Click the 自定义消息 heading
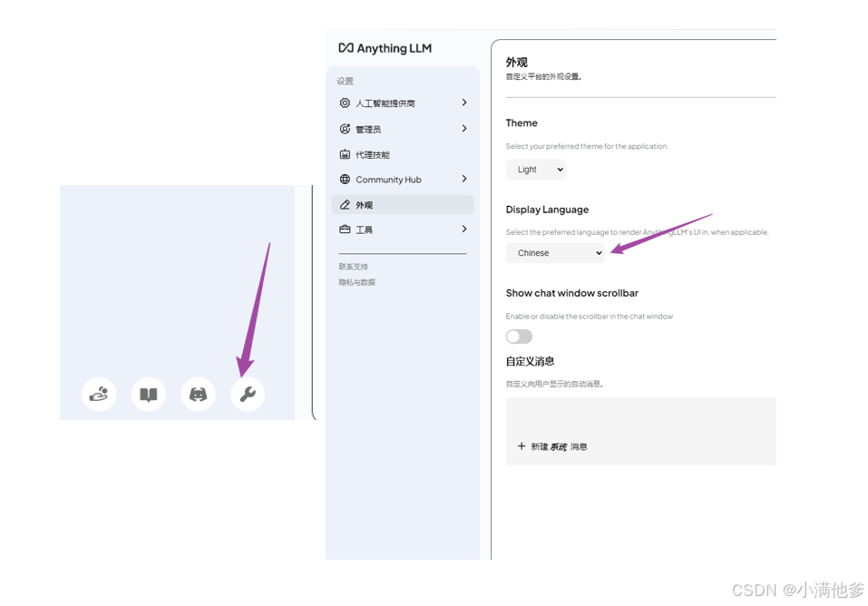 530,361
